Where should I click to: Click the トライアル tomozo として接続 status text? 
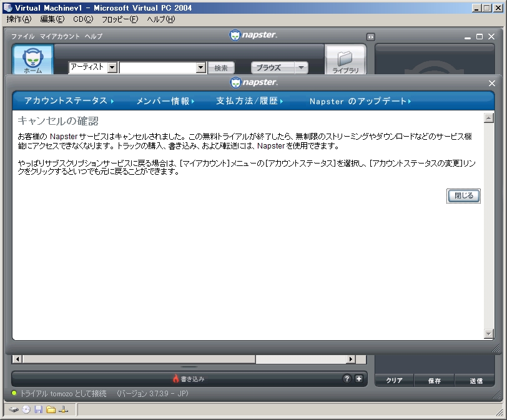tap(63, 394)
